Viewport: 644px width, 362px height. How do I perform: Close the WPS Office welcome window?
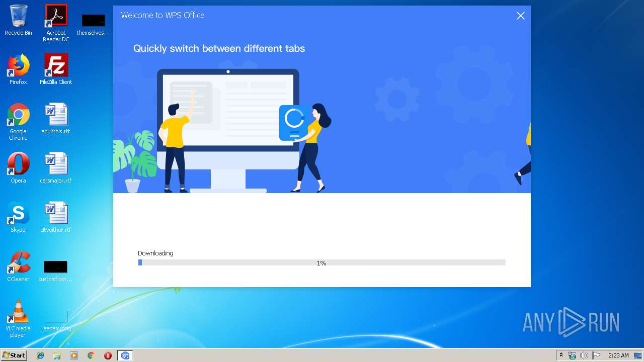pyautogui.click(x=521, y=16)
